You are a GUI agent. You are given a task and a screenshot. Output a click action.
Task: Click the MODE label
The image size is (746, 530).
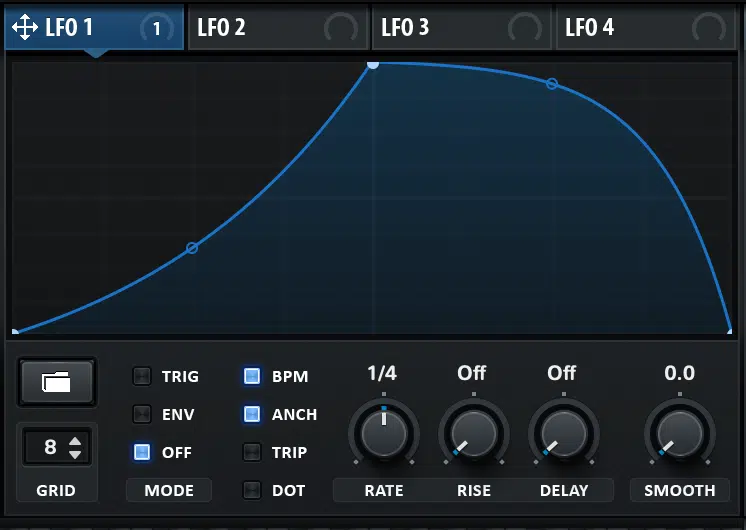pos(169,491)
